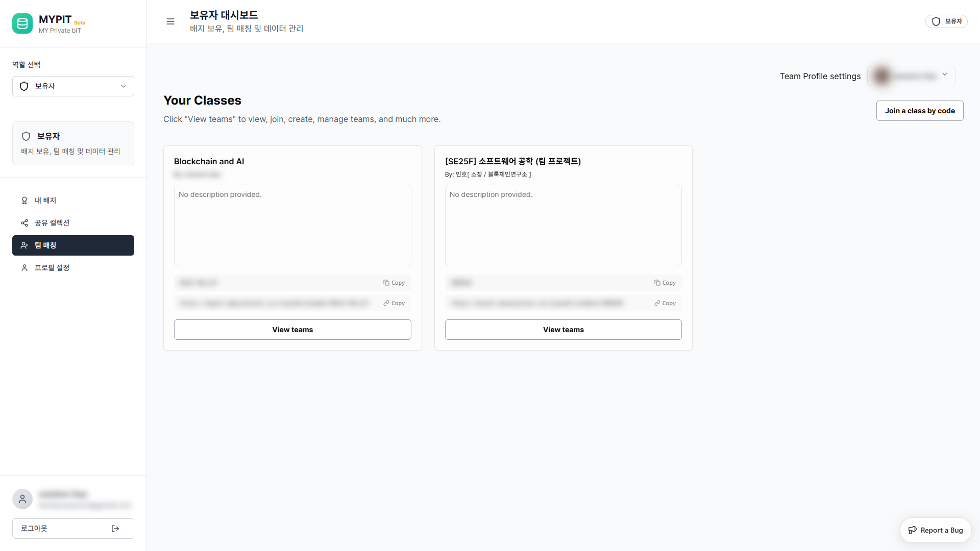This screenshot has height=551, width=980.
Task: Click the logout arrow icon
Action: pos(115,528)
